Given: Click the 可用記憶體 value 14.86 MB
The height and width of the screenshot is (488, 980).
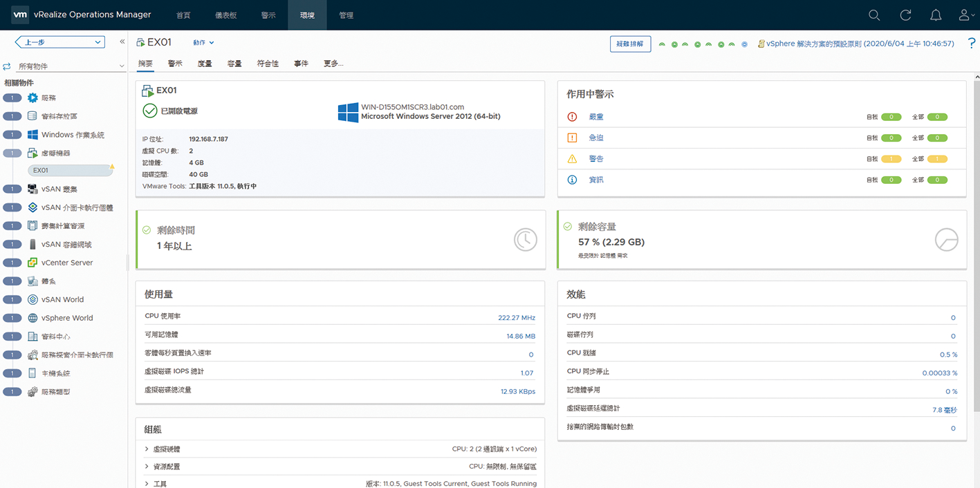Looking at the screenshot, I should click(521, 336).
